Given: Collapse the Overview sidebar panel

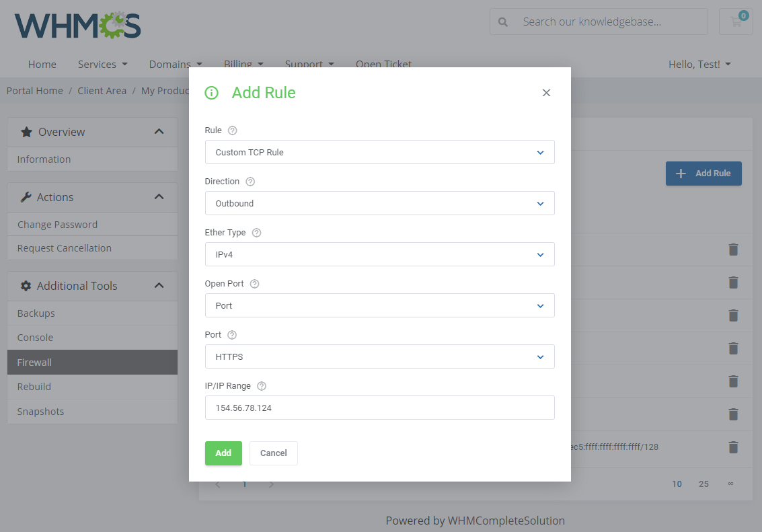Looking at the screenshot, I should click(159, 132).
